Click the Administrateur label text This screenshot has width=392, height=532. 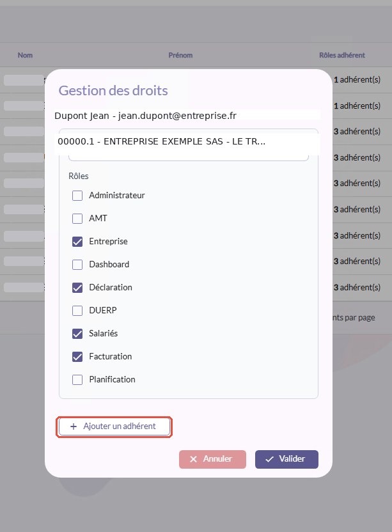117,196
